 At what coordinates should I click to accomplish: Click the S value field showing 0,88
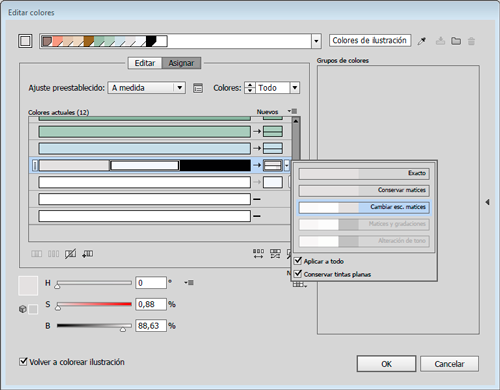click(x=151, y=304)
